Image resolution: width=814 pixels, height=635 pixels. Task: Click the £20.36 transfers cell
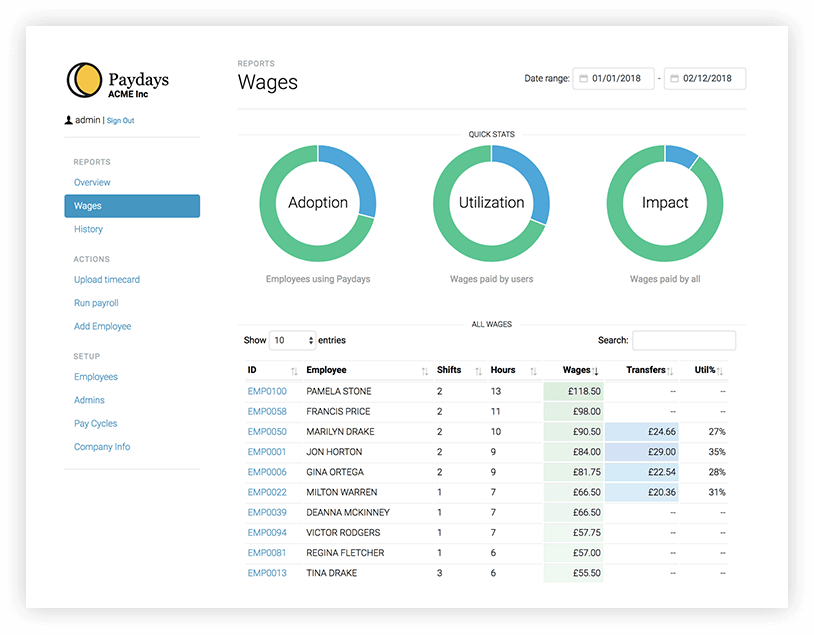pos(642,493)
